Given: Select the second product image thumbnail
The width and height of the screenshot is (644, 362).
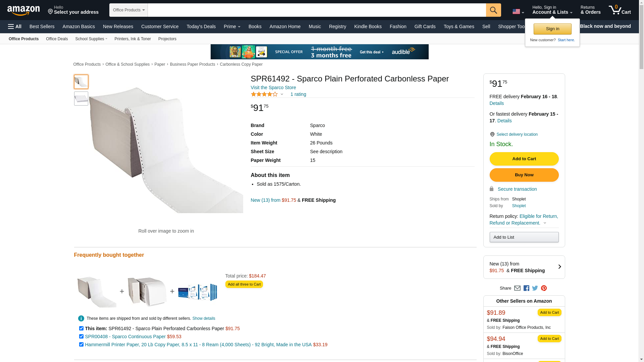Looking at the screenshot, I should (x=81, y=99).
